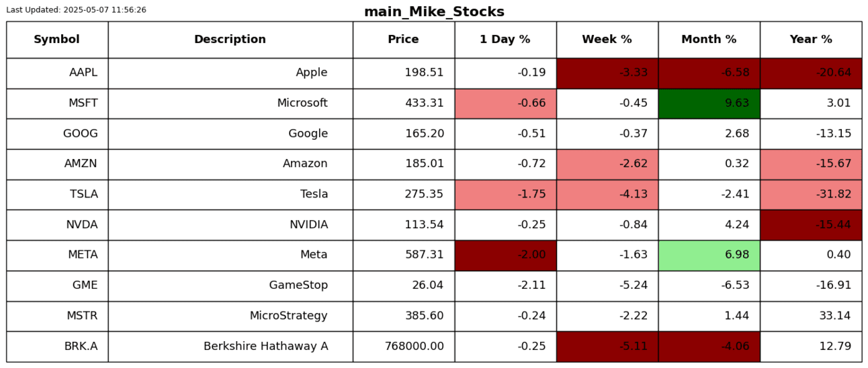Click the Last Updated timestamp text
Viewport: 868px width, 368px height.
pyautogui.click(x=76, y=10)
